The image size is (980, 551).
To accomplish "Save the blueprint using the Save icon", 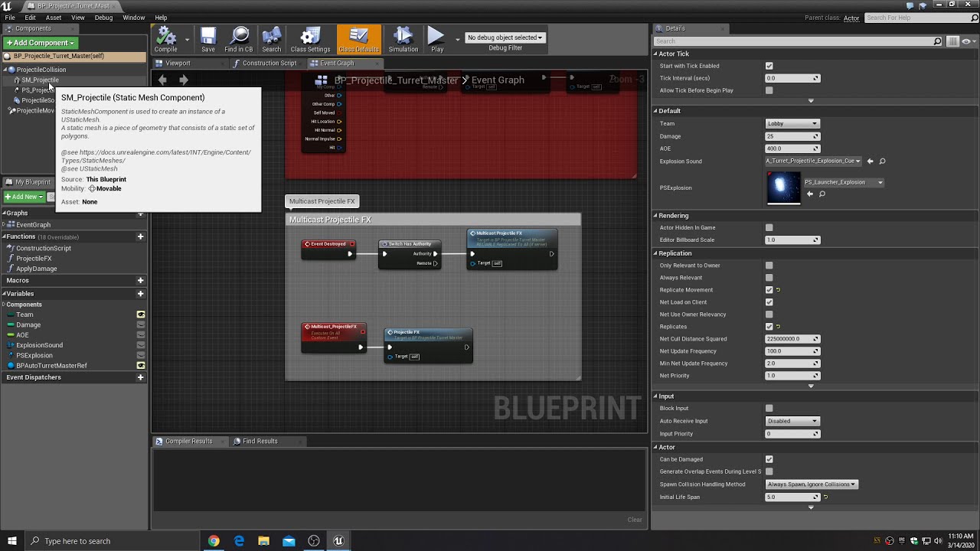I will coord(208,40).
